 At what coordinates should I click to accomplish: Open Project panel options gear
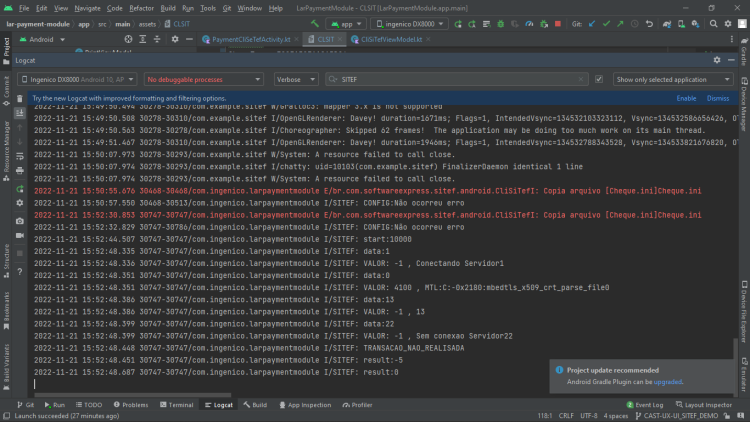175,39
